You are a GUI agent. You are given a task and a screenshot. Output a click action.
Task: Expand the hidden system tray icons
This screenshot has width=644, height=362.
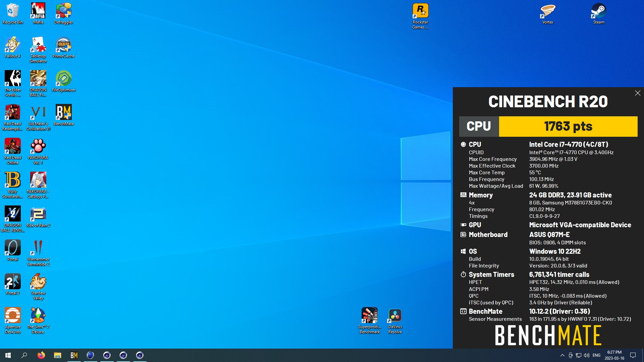[x=562, y=355]
